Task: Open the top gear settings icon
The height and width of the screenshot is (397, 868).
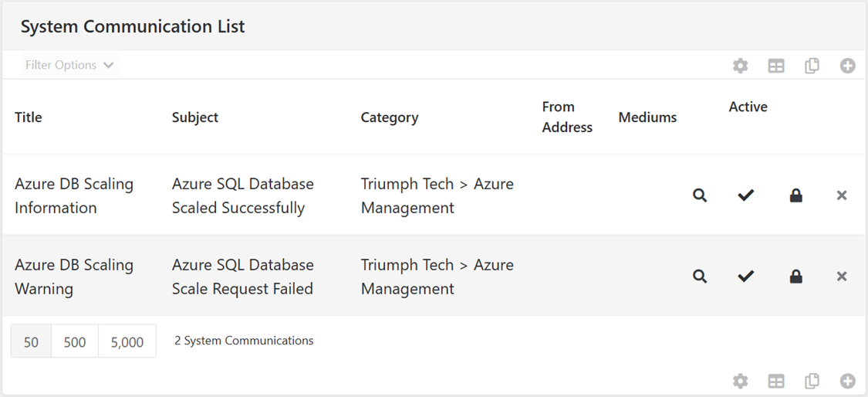Action: pyautogui.click(x=740, y=66)
